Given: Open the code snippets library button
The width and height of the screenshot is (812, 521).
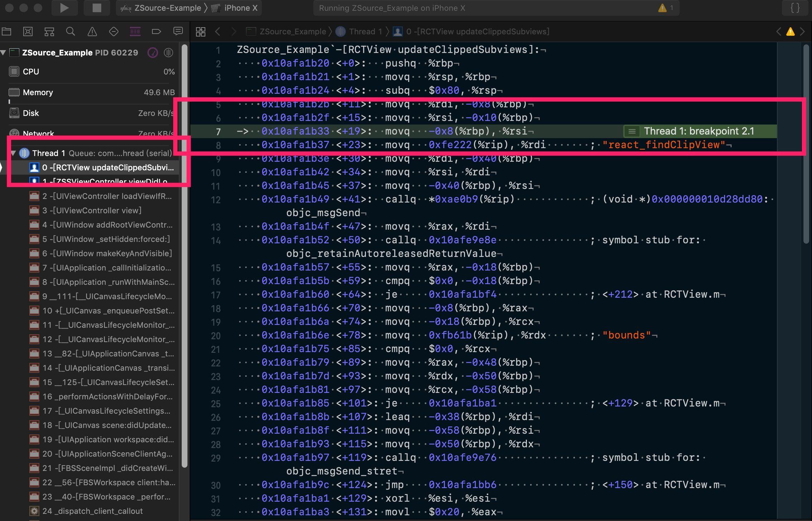Looking at the screenshot, I should tap(795, 8).
